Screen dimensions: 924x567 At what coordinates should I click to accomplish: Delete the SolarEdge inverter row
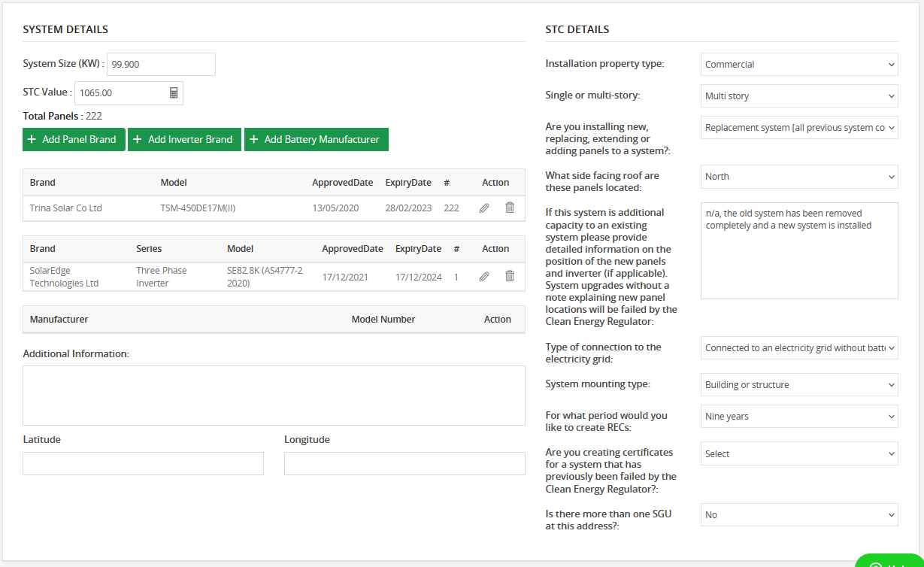pos(510,277)
